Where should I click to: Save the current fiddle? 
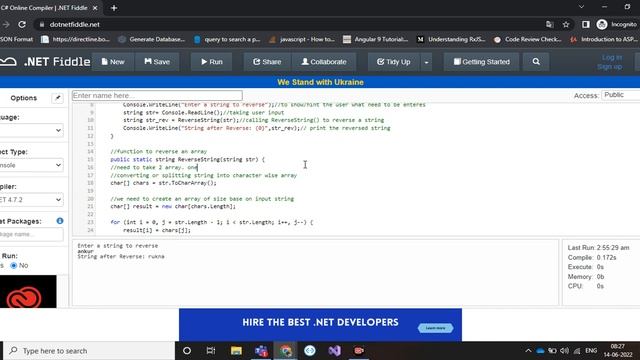tap(157, 62)
